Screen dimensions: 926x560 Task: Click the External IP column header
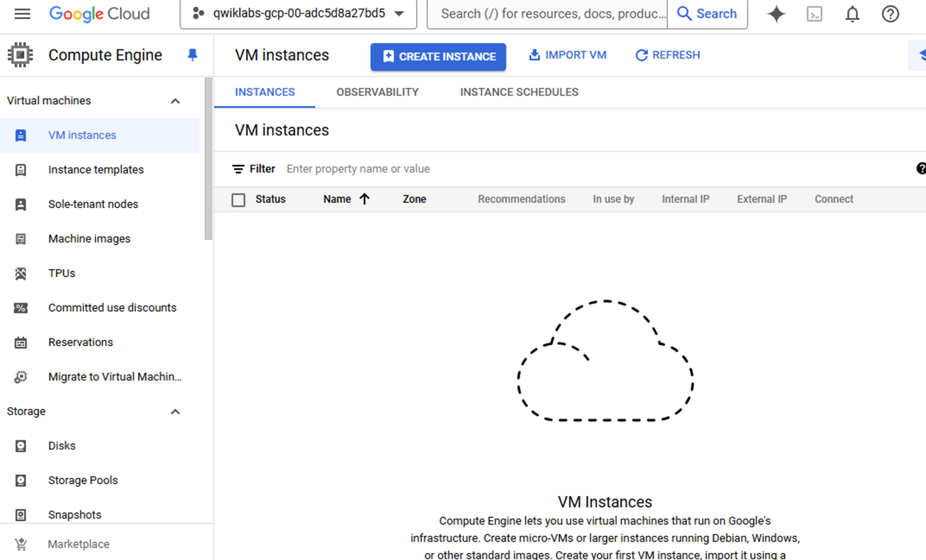click(x=762, y=199)
